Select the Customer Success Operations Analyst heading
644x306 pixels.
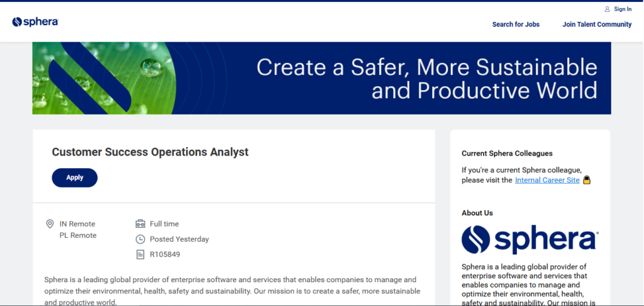point(150,152)
